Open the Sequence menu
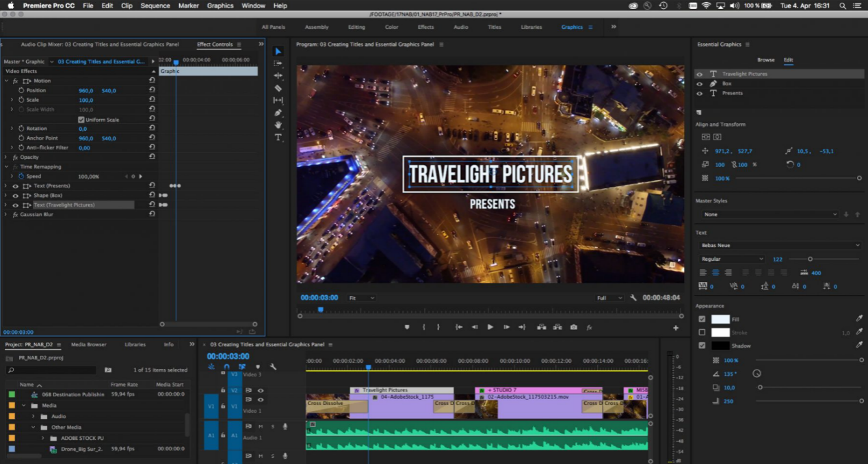Image resolution: width=868 pixels, height=464 pixels. point(155,5)
